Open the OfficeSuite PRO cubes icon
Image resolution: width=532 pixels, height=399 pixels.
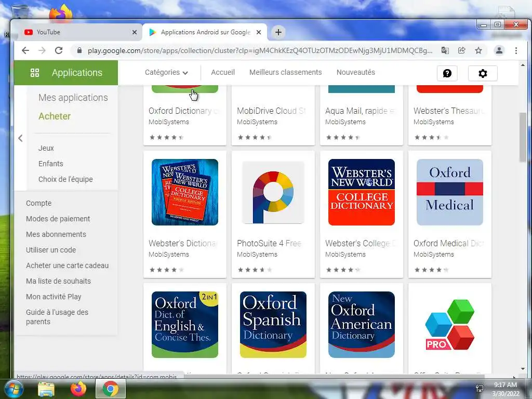449,325
